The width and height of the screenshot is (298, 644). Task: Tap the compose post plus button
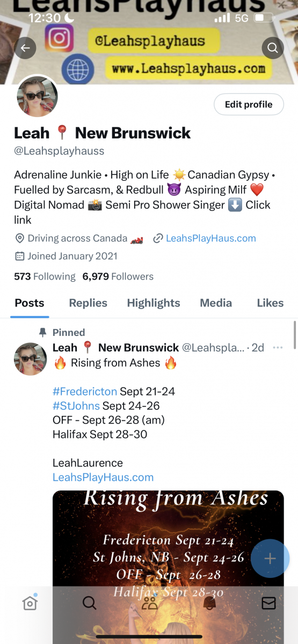click(270, 559)
